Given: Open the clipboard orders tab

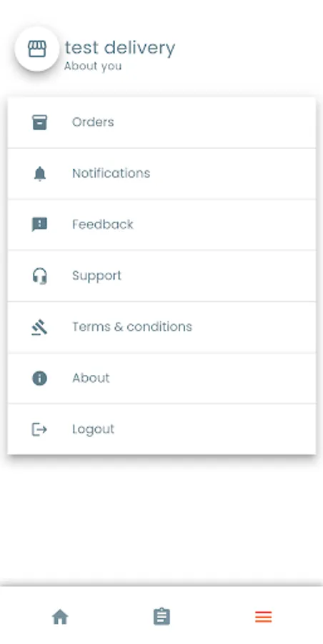Looking at the screenshot, I should click(x=161, y=617).
